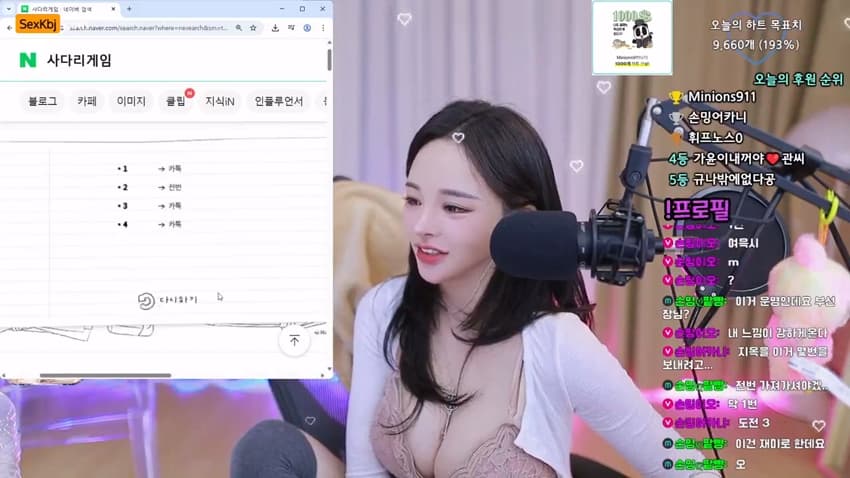Screen dimensions: 850x478
Task: Select ladder result row number 3
Action: [x=150, y=206]
